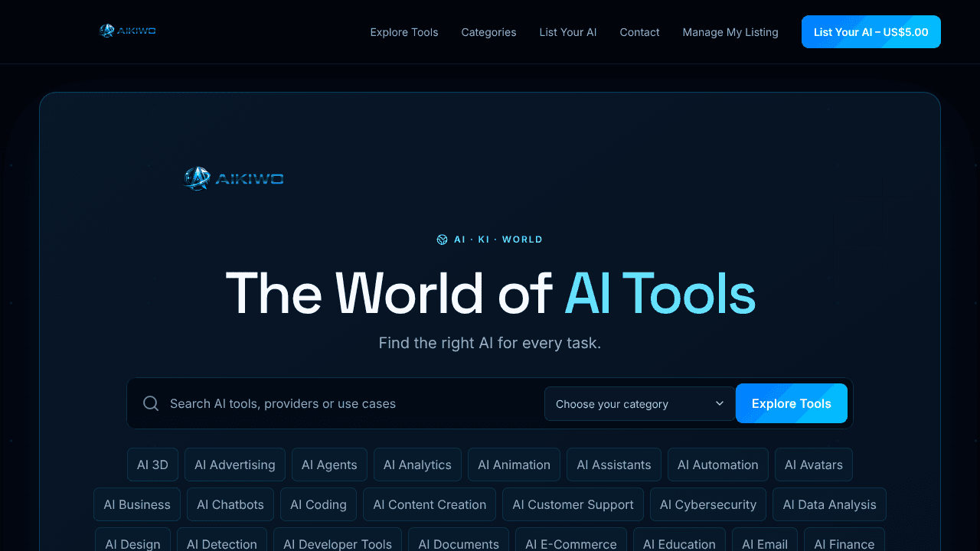The height and width of the screenshot is (551, 980).
Task: Open the Contact nav item
Action: 639,32
